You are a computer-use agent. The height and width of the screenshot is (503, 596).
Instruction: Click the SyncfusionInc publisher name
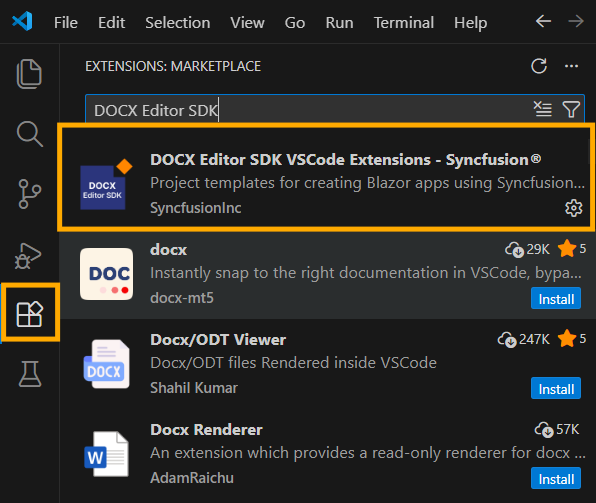pyautogui.click(x=196, y=208)
